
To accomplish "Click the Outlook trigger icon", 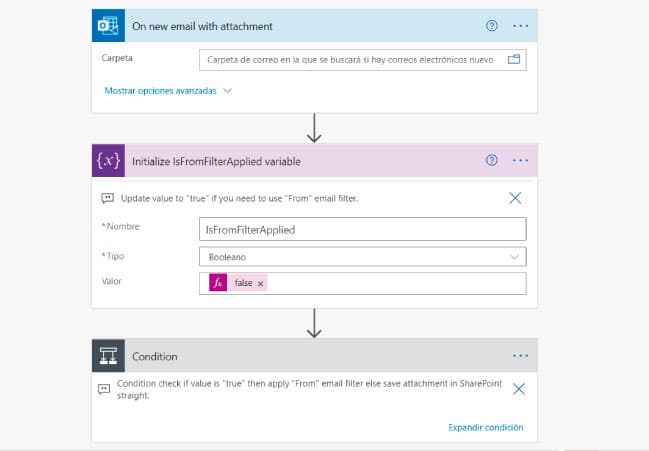I will tap(107, 26).
